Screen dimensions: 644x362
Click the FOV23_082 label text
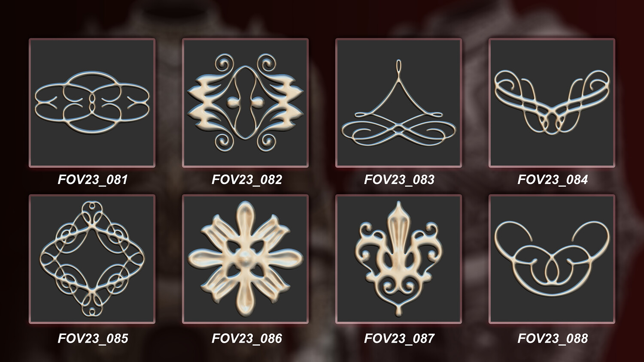[x=247, y=179]
